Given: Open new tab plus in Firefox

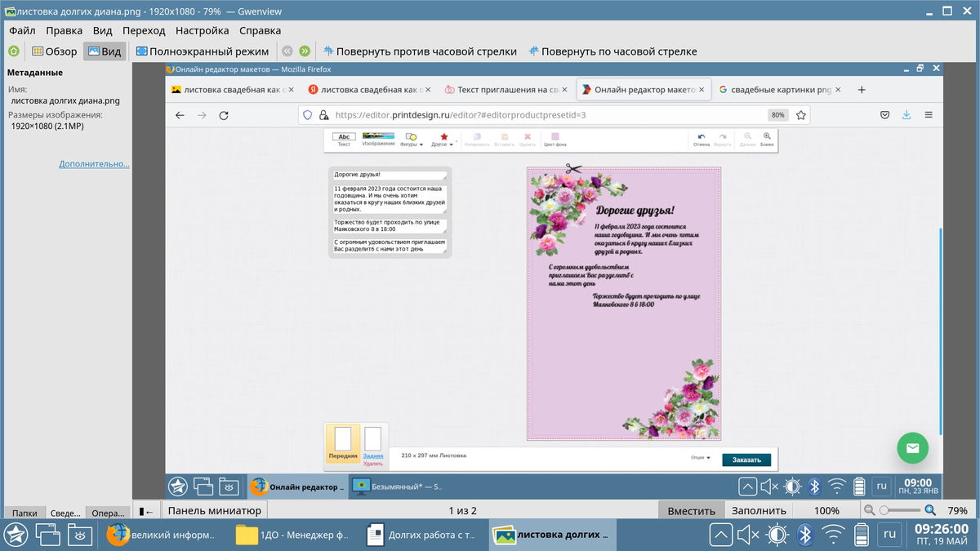Looking at the screenshot, I should [x=862, y=90].
